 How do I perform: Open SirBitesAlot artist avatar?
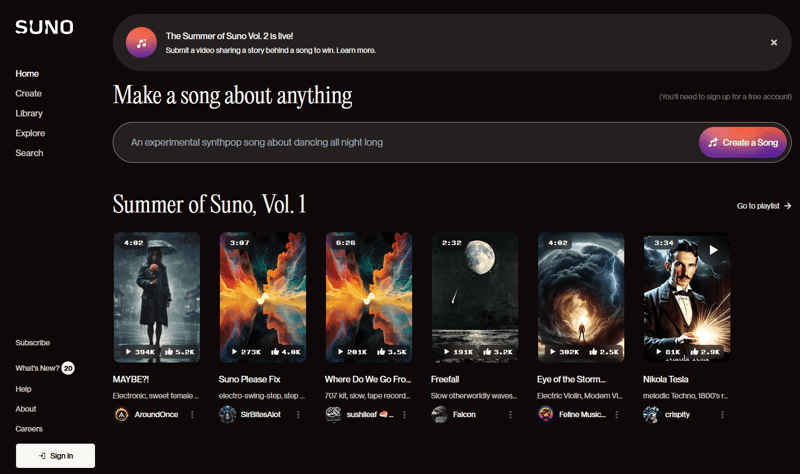(x=227, y=414)
